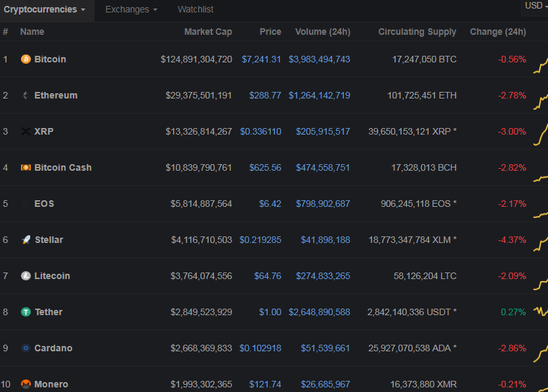Click Tether price $1.00
548x392 pixels.
(x=270, y=312)
